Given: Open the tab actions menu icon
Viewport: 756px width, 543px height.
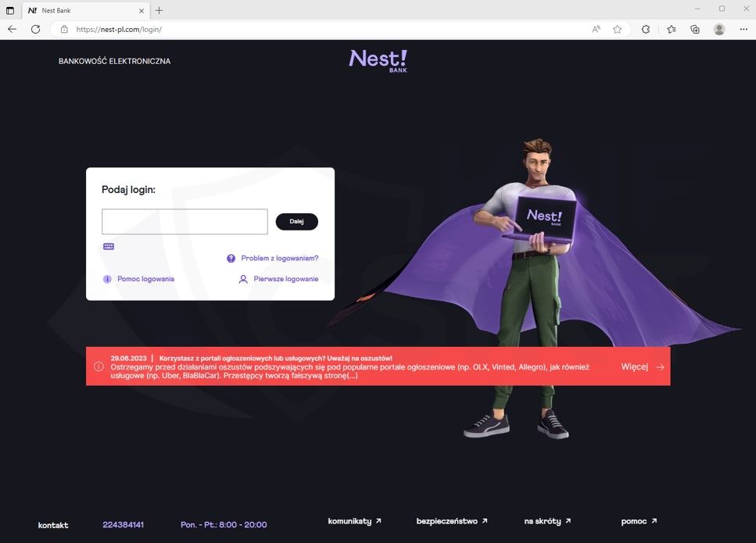Looking at the screenshot, I should (x=9, y=10).
